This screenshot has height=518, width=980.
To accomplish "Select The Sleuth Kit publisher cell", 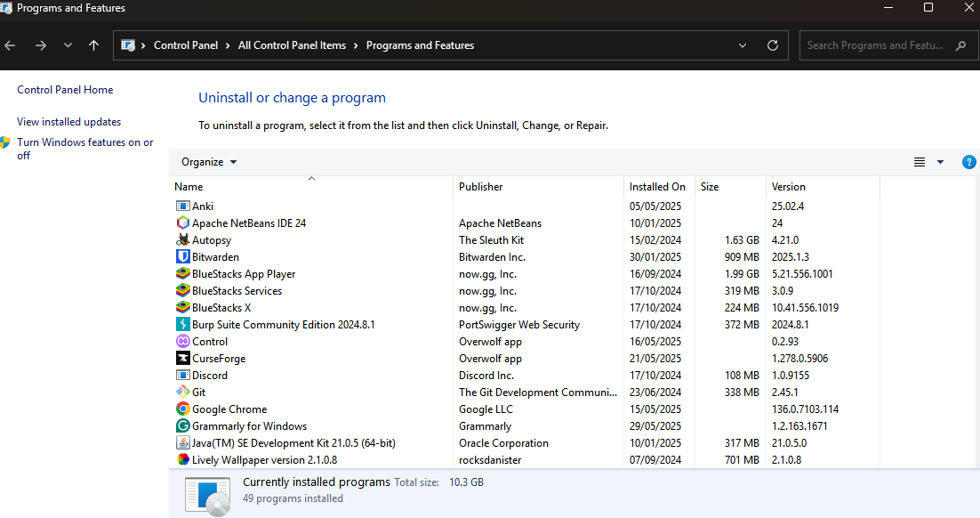I will (x=491, y=239).
